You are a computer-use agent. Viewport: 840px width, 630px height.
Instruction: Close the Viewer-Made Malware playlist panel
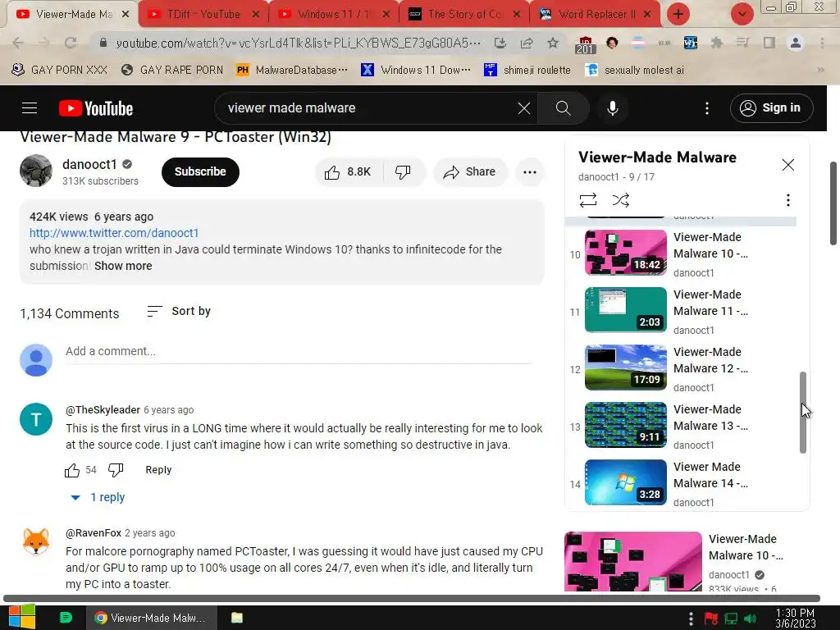787,165
